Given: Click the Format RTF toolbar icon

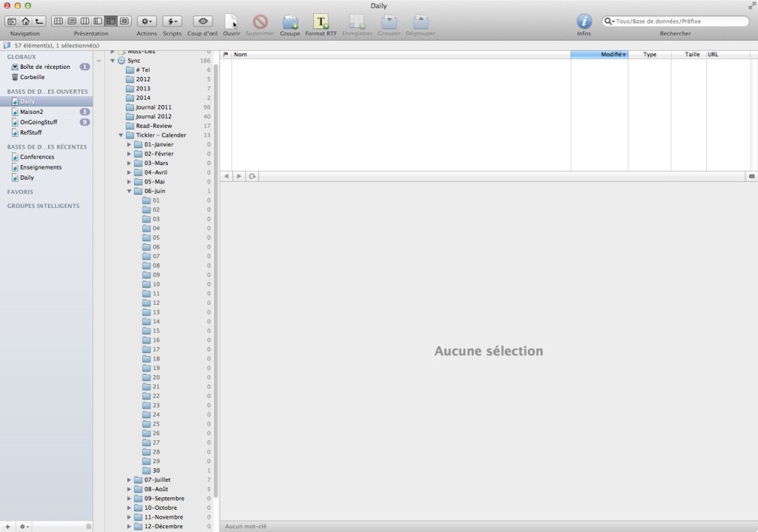Looking at the screenshot, I should (x=321, y=21).
